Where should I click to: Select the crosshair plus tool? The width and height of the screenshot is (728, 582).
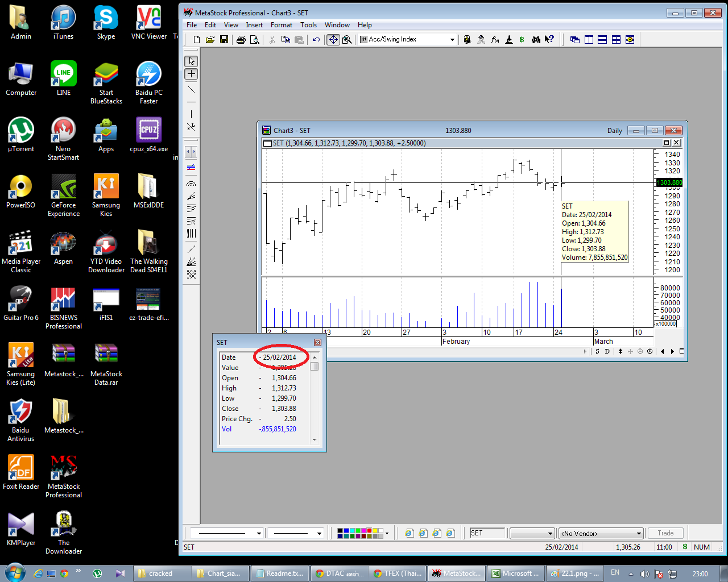coord(191,74)
